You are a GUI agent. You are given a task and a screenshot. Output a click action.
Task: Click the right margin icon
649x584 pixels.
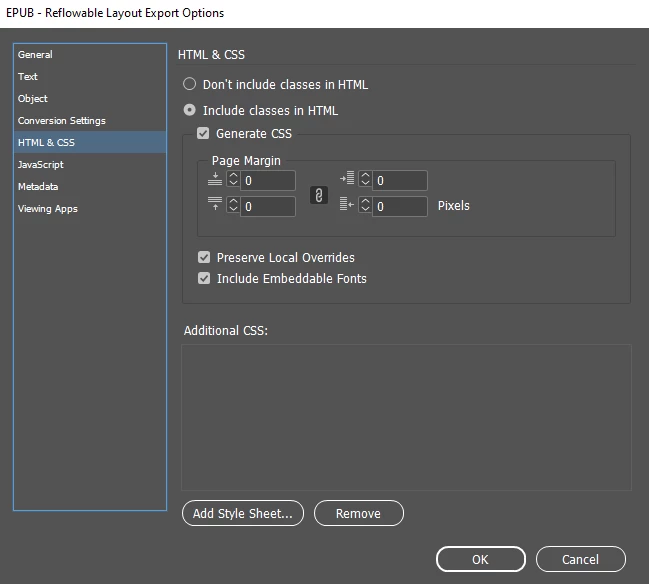[x=347, y=204]
